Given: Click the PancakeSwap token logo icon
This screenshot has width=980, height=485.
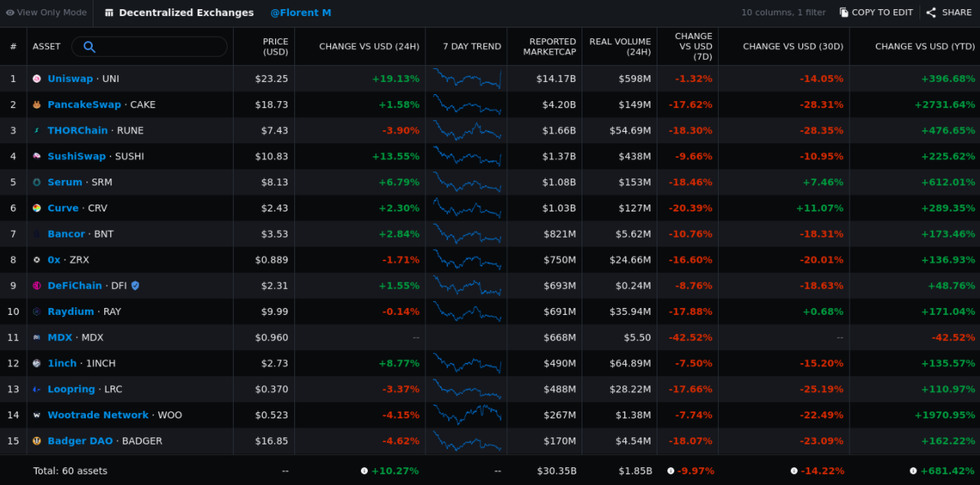Looking at the screenshot, I should pyautogui.click(x=37, y=105).
